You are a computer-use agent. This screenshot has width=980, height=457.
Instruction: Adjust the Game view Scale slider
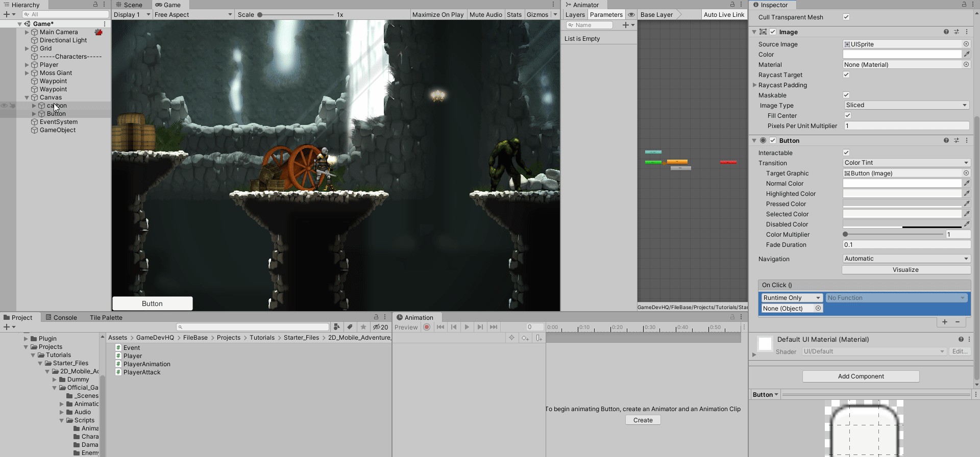296,15
